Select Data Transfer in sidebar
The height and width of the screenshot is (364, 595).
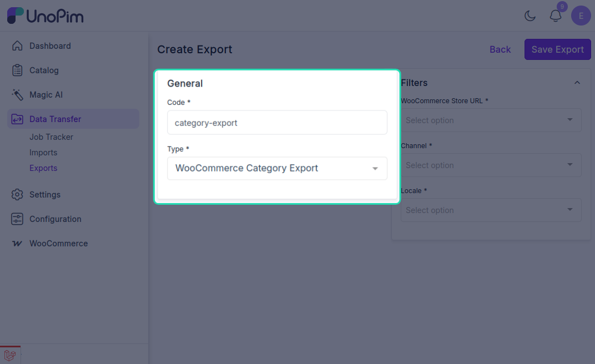point(73,119)
